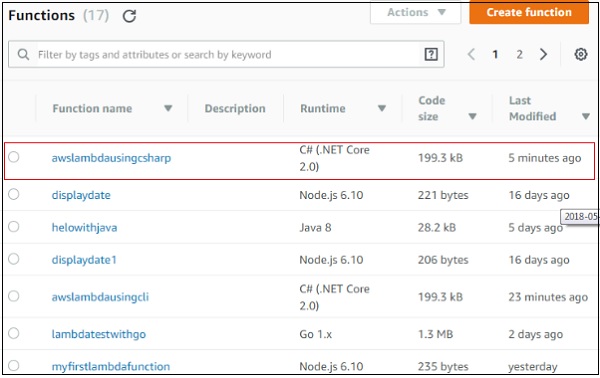Screen dimensions: 600x378
Task: Open the Actions dropdown
Action: click(416, 13)
